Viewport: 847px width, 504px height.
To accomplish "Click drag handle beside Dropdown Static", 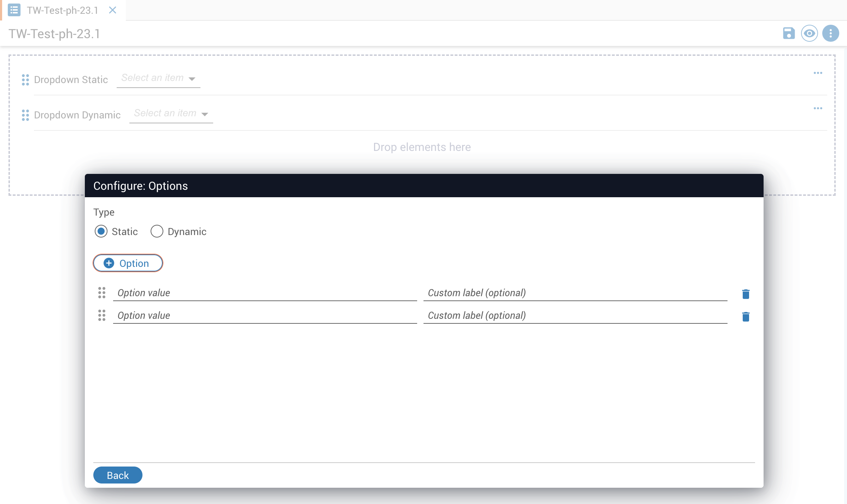I will click(25, 80).
